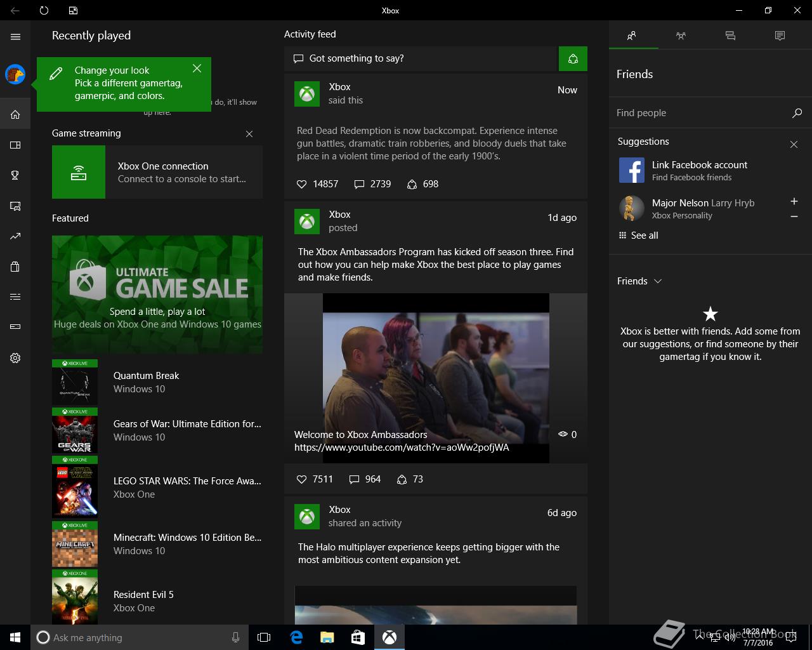Click the back arrow in title bar

tap(15, 10)
